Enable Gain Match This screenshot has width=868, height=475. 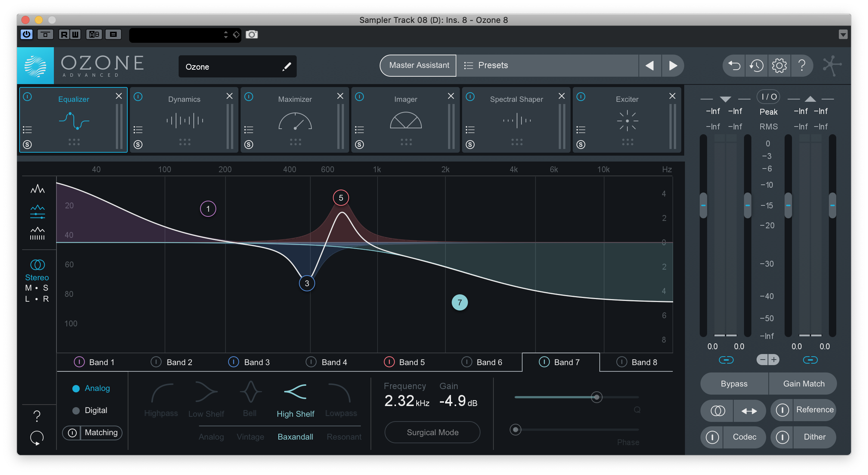click(x=804, y=384)
